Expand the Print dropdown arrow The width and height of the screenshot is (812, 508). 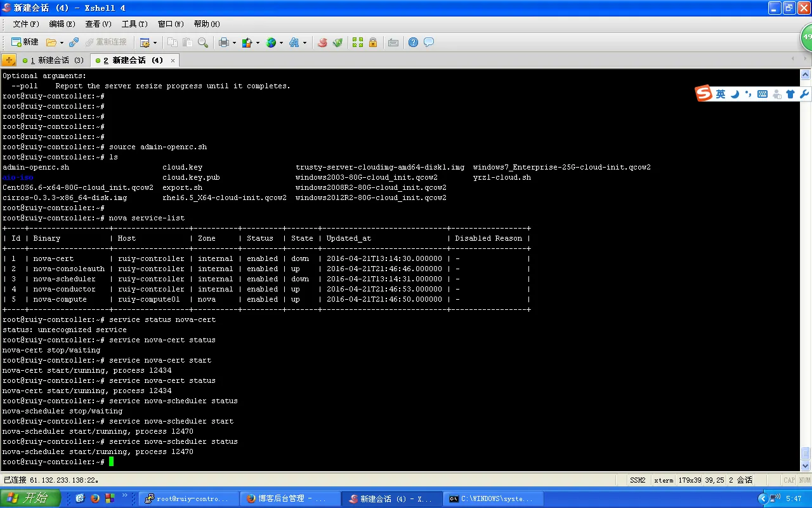[234, 43]
